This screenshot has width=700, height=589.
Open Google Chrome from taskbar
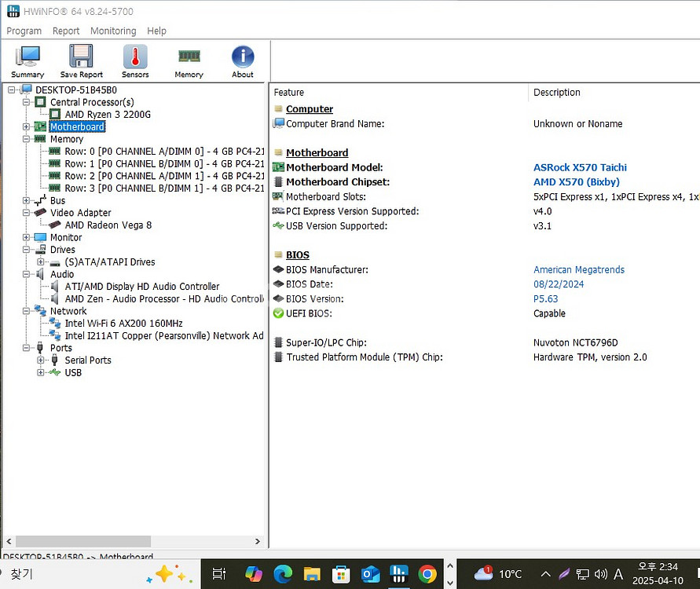(427, 574)
